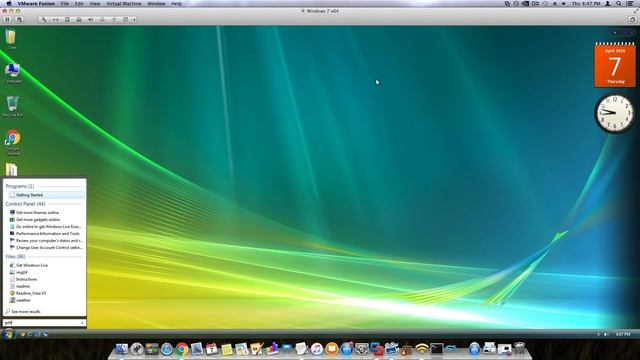
Task: Open Google Chrome from the Dock
Action: pos(182,349)
